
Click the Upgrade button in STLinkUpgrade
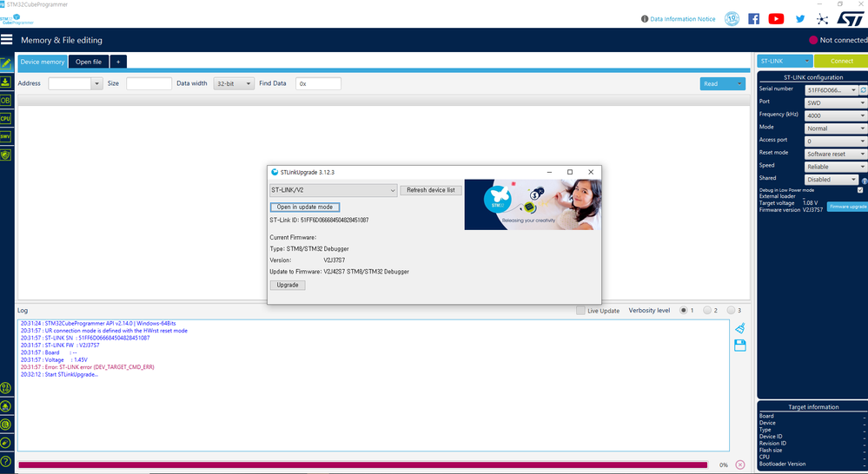pyautogui.click(x=288, y=285)
